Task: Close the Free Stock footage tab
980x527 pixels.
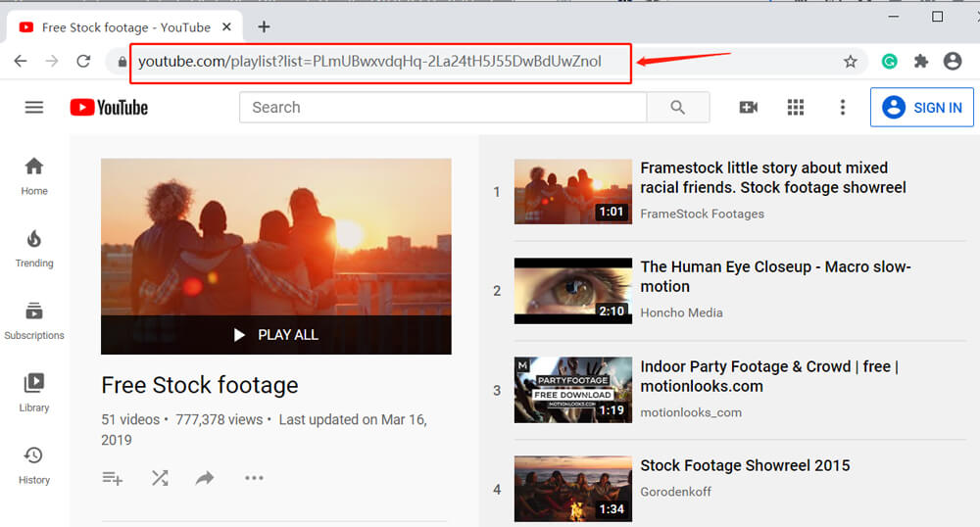Action: coord(227,26)
